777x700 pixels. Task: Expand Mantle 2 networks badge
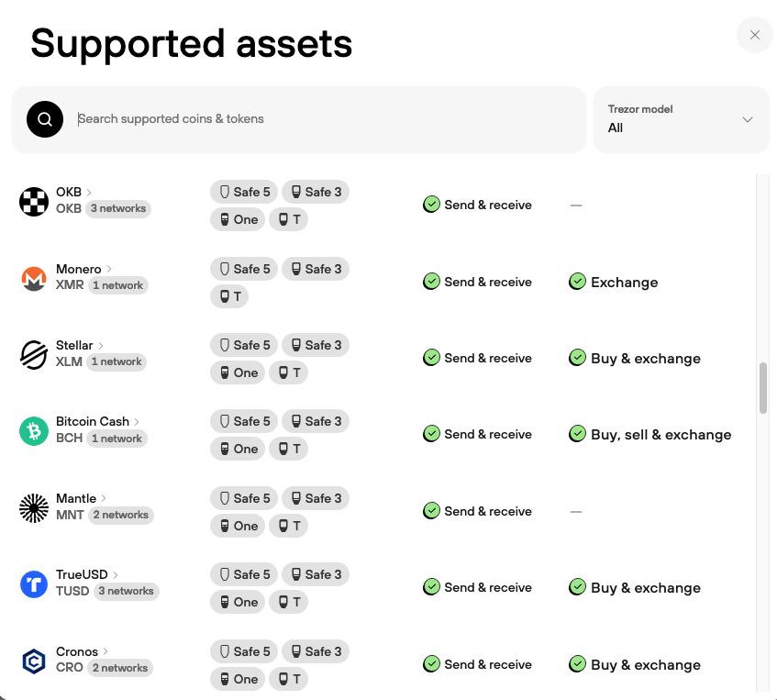(x=121, y=515)
